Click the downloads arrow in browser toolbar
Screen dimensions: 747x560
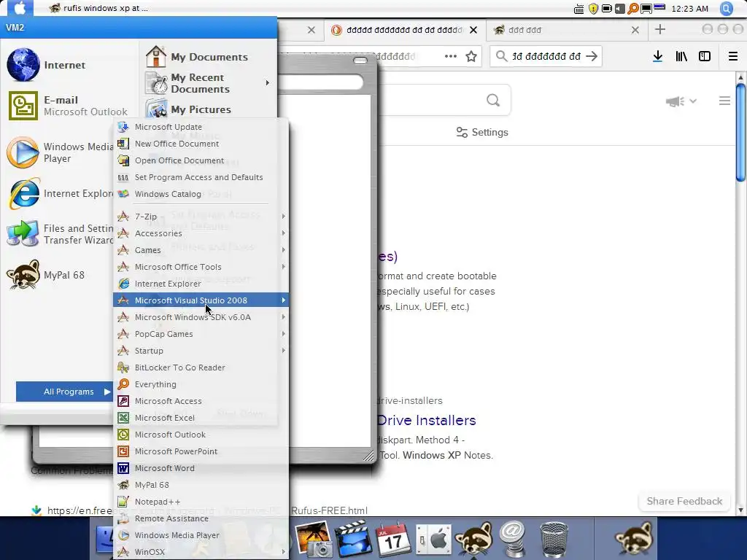657,56
